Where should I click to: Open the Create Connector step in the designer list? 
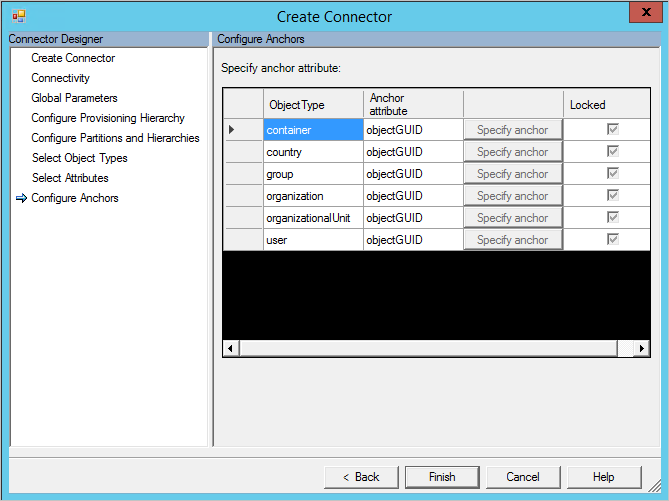pyautogui.click(x=73, y=58)
